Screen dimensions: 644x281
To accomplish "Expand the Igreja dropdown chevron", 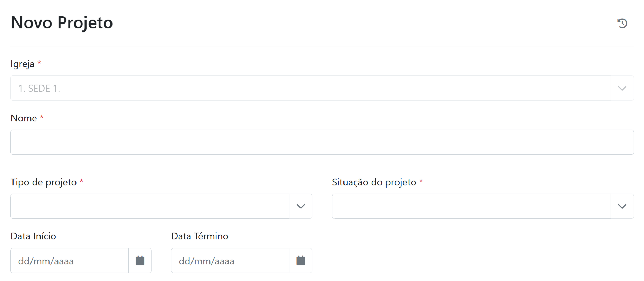I will pyautogui.click(x=622, y=88).
